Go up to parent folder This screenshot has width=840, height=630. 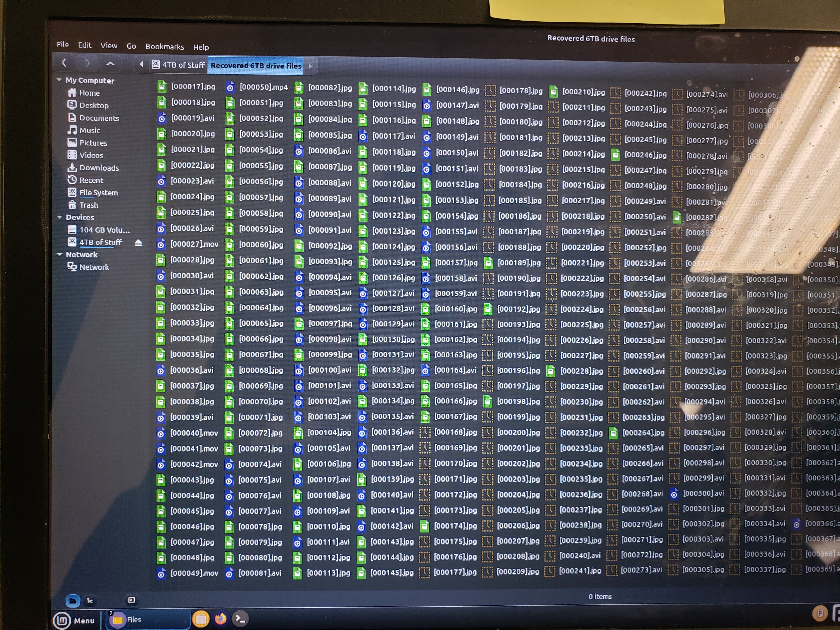(x=110, y=64)
